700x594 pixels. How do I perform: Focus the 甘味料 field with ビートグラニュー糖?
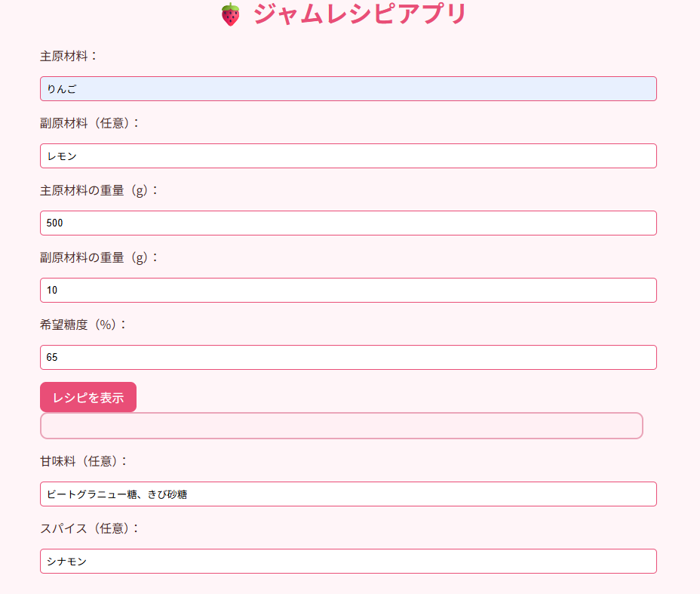(348, 494)
